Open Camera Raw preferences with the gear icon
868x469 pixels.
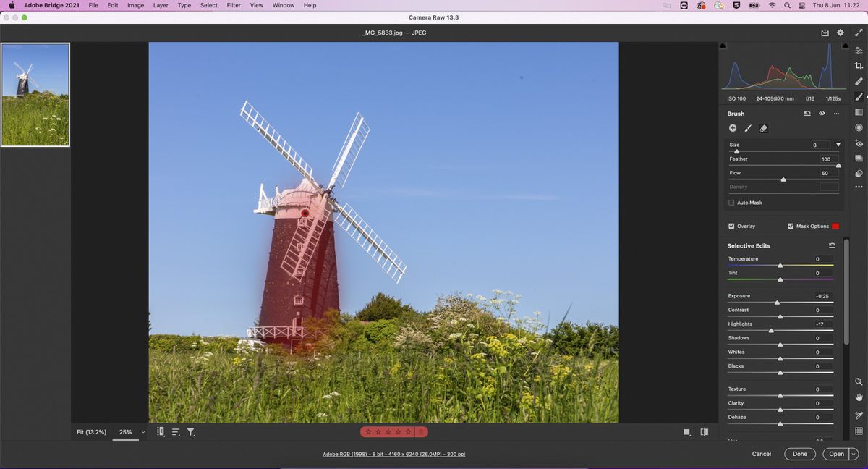coord(840,33)
